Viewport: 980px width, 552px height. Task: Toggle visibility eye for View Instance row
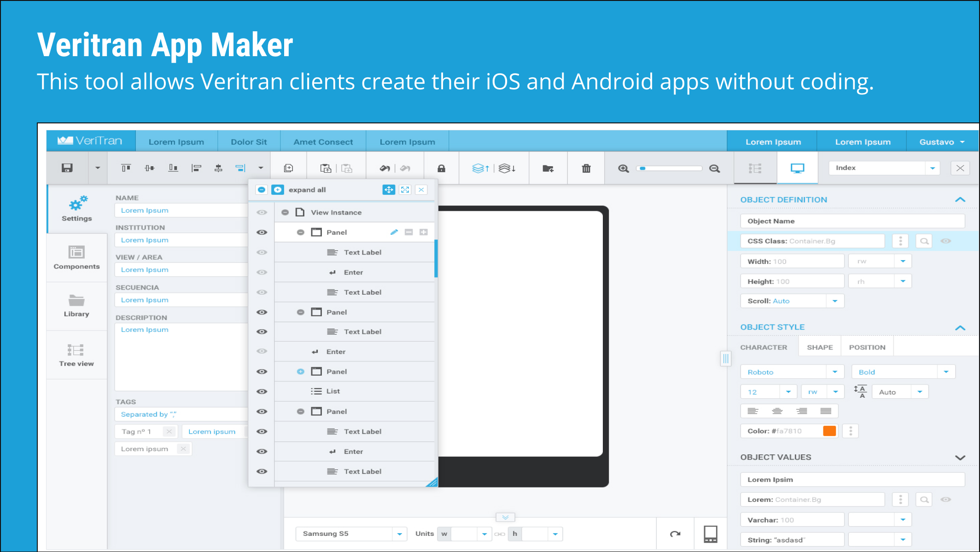262,212
